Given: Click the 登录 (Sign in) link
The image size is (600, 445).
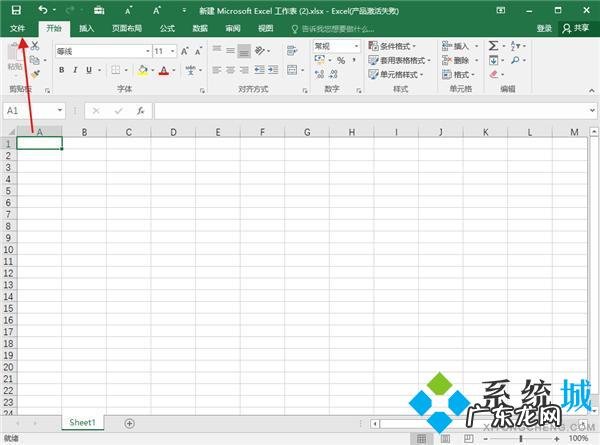Looking at the screenshot, I should pyautogui.click(x=544, y=29).
